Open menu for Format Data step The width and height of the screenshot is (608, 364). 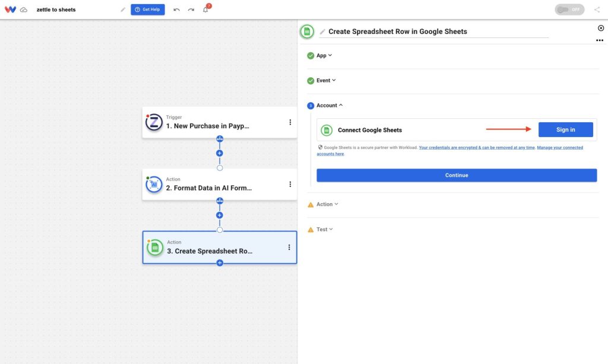point(290,184)
